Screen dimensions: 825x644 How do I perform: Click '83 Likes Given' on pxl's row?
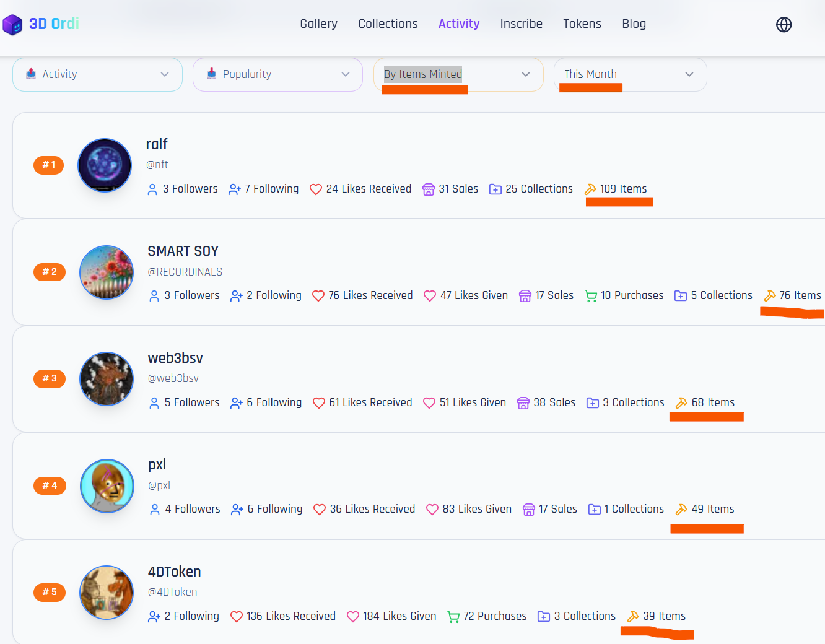point(477,509)
